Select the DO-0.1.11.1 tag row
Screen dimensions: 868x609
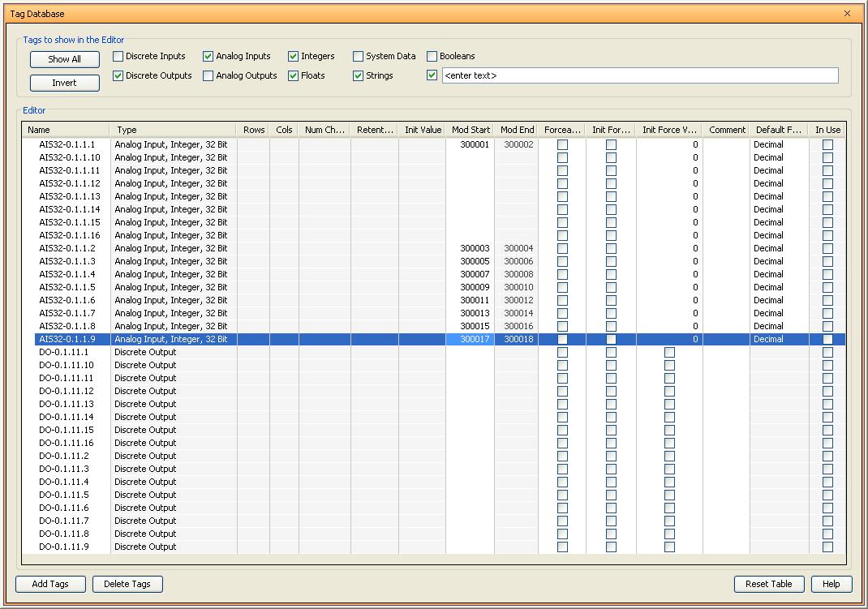[x=64, y=352]
